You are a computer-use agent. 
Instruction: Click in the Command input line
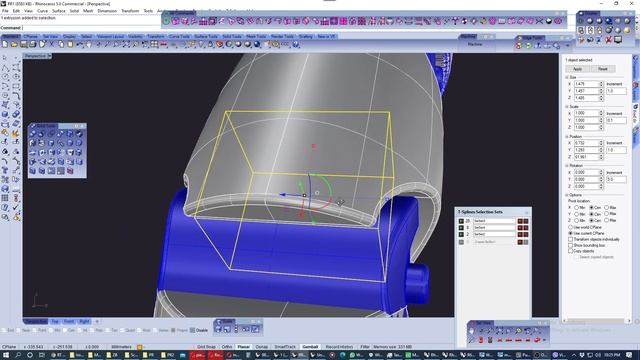point(92,28)
